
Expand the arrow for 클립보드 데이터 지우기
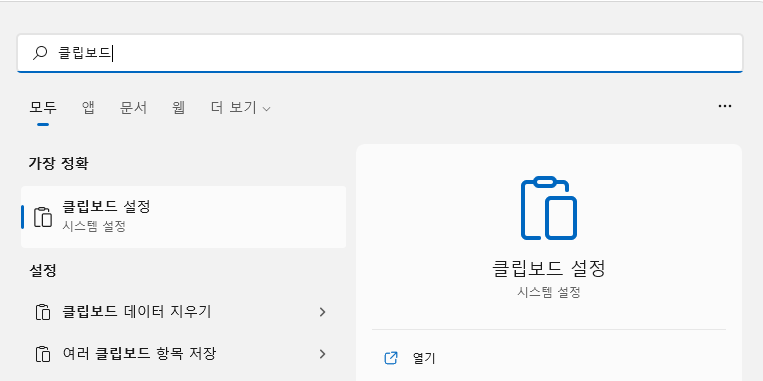[x=322, y=312]
